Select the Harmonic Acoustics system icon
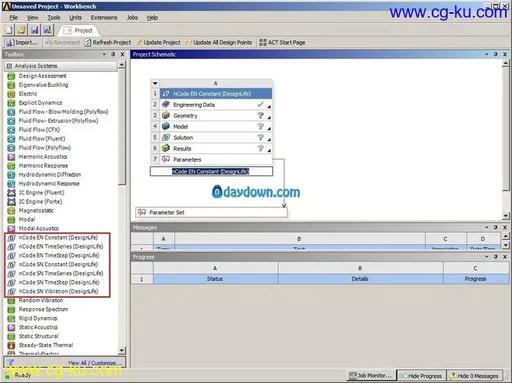This screenshot has height=383, width=512. pyautogui.click(x=11, y=157)
